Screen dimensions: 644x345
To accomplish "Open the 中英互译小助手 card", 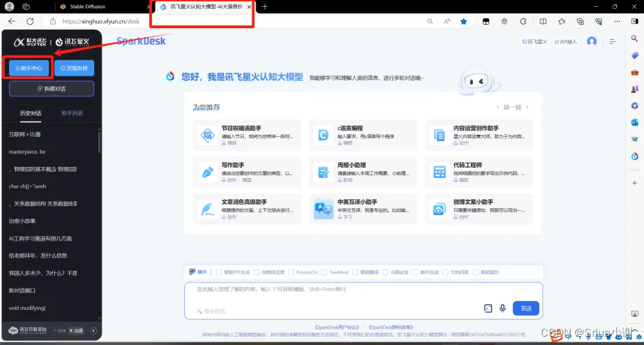I will 363,209.
